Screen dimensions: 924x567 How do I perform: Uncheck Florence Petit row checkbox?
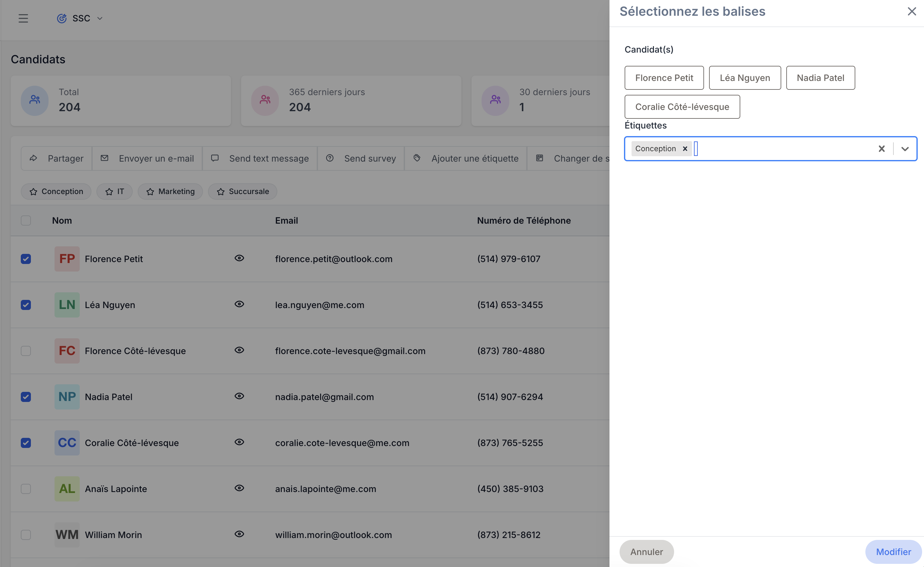click(26, 259)
